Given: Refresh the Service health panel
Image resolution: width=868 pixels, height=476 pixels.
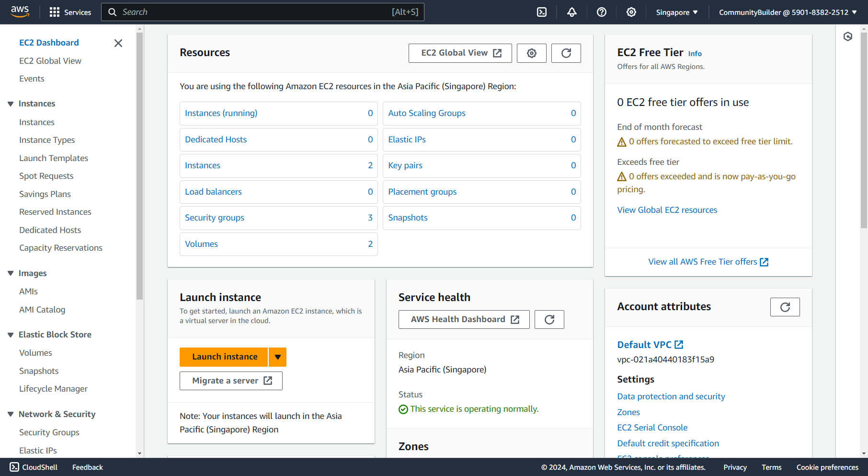Looking at the screenshot, I should pos(549,320).
